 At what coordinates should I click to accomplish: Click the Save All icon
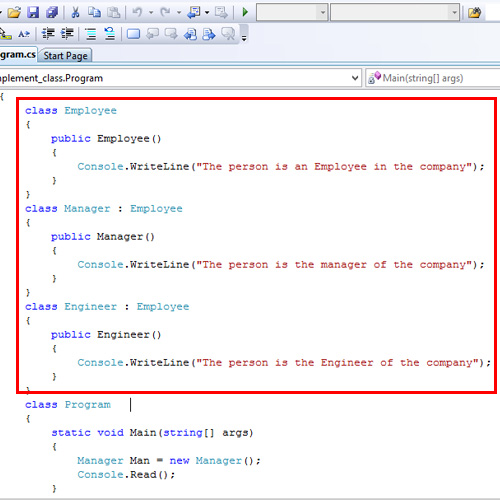(x=52, y=13)
